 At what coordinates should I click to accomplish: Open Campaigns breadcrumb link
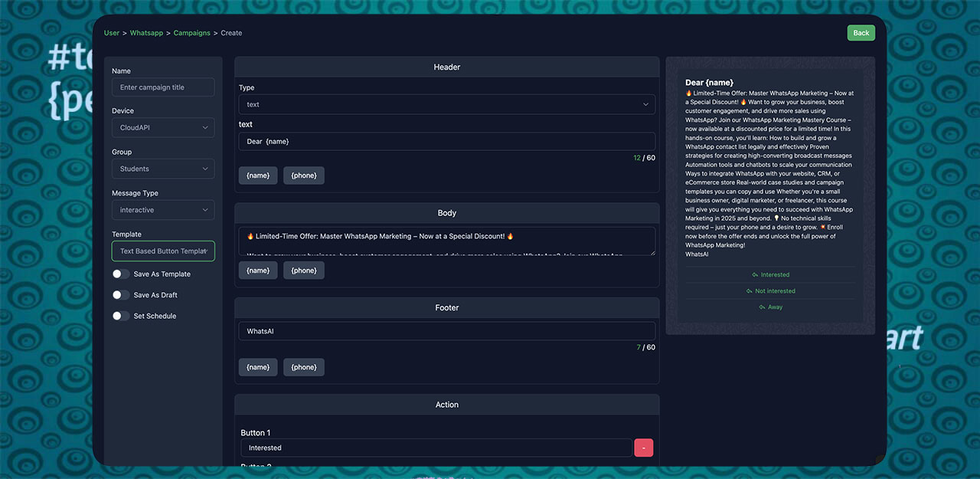tap(191, 33)
